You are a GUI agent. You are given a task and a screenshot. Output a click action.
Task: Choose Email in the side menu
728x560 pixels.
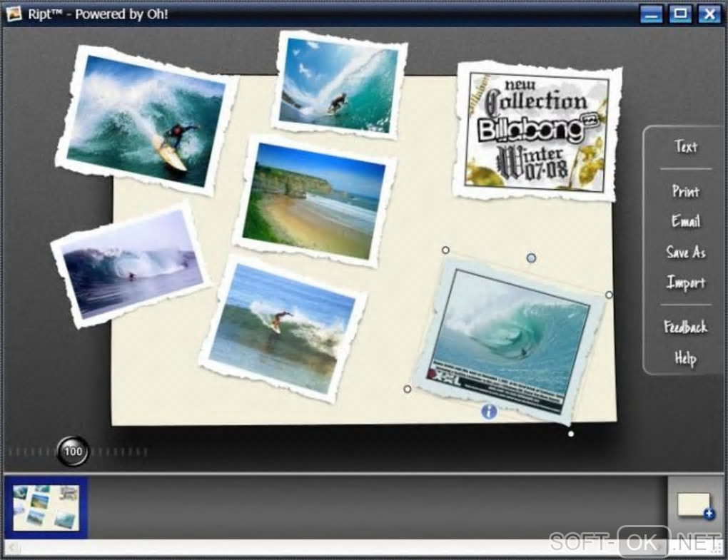tap(686, 221)
